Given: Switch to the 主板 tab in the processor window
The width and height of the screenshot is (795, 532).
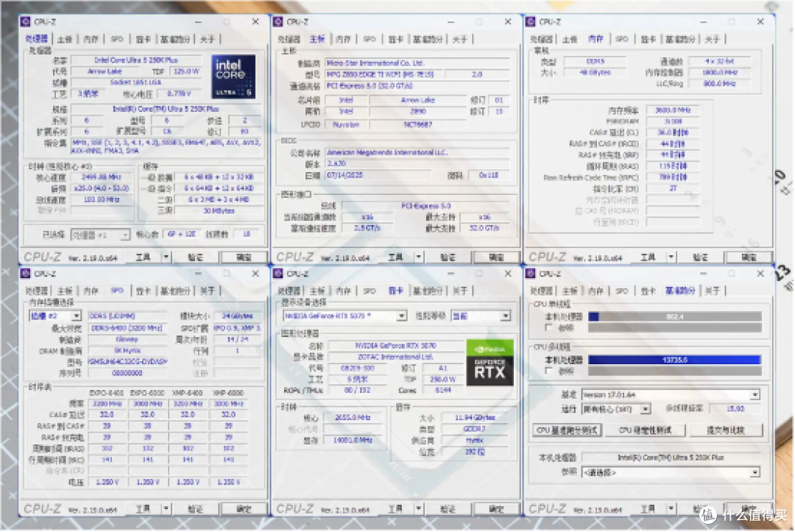Looking at the screenshot, I should [x=64, y=39].
